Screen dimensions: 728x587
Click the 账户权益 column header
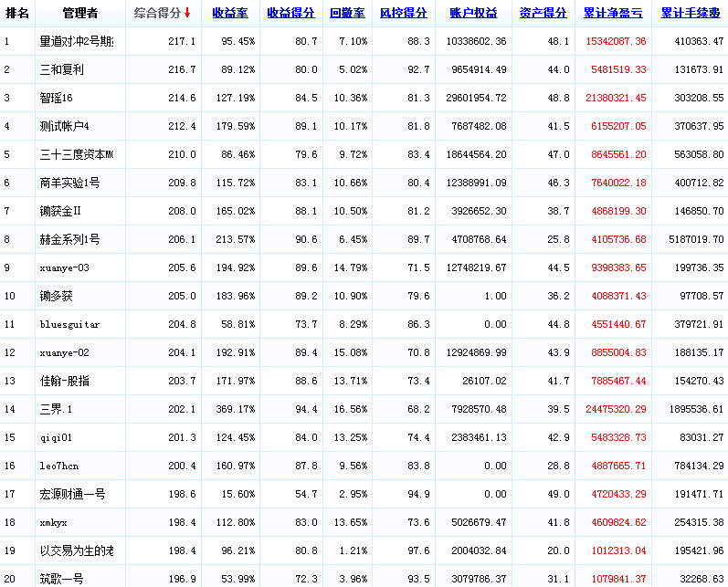tap(473, 14)
